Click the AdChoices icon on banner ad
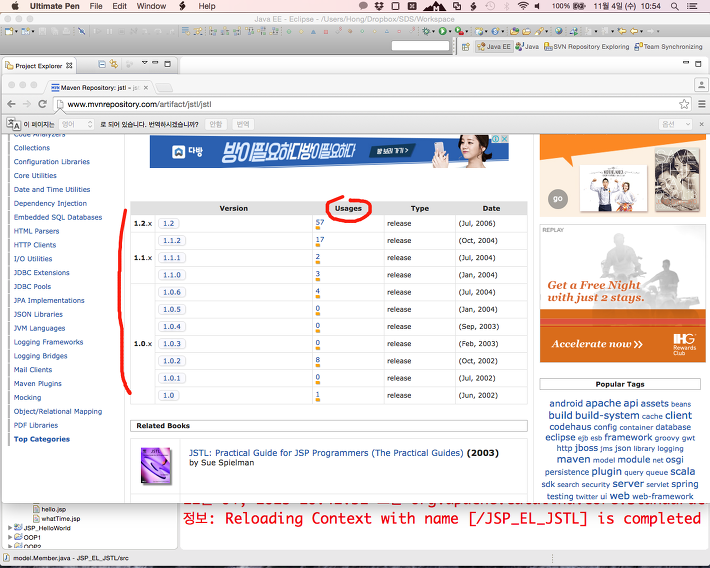710x568 pixels. click(x=495, y=139)
